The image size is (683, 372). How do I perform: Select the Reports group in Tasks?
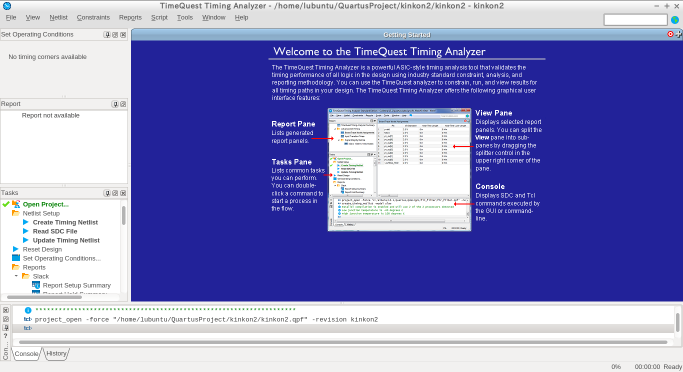click(x=34, y=267)
